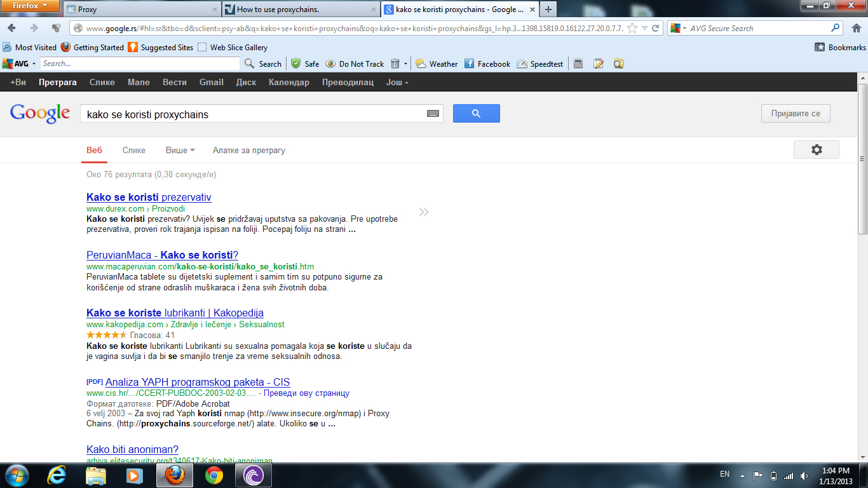Show hidden system tray icons
The image size is (868, 488).
(x=742, y=475)
